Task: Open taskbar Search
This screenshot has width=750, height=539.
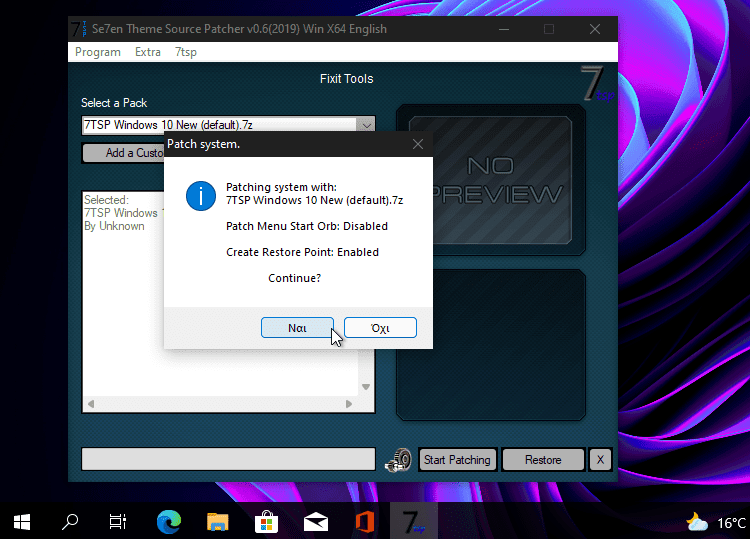Action: [x=70, y=522]
